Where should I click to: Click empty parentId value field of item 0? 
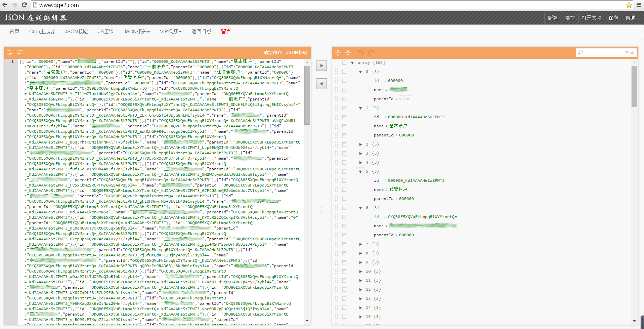point(404,99)
